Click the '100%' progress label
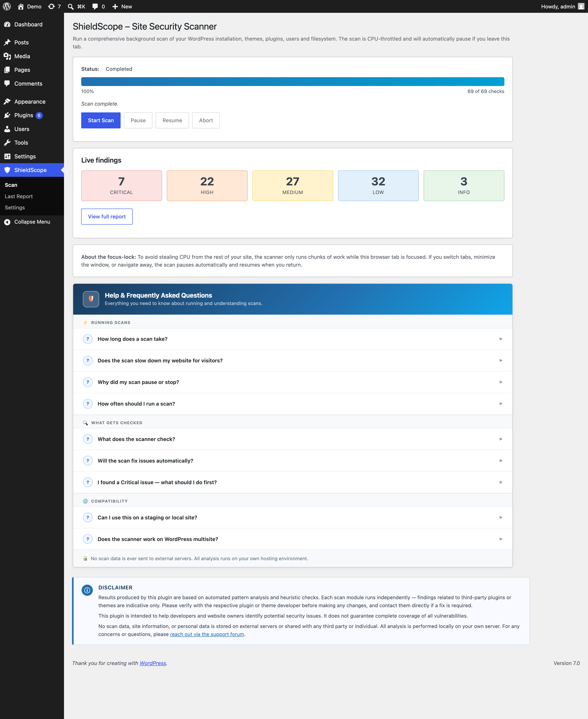 point(87,91)
